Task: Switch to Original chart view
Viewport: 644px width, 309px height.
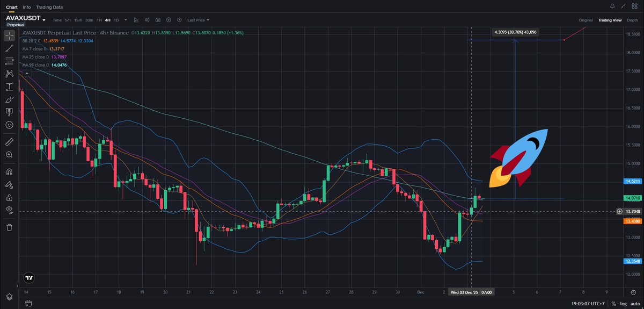Action: [586, 20]
